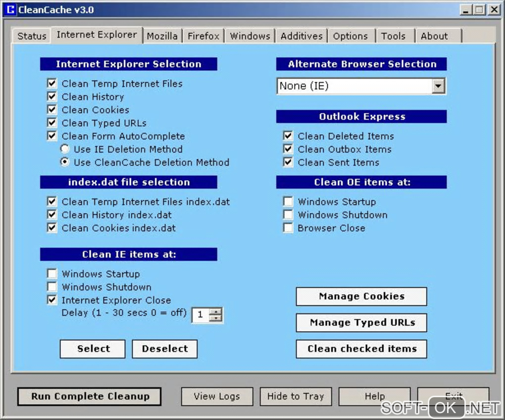Enable OE cleaning at Windows Startup
505x420 pixels.
point(288,202)
